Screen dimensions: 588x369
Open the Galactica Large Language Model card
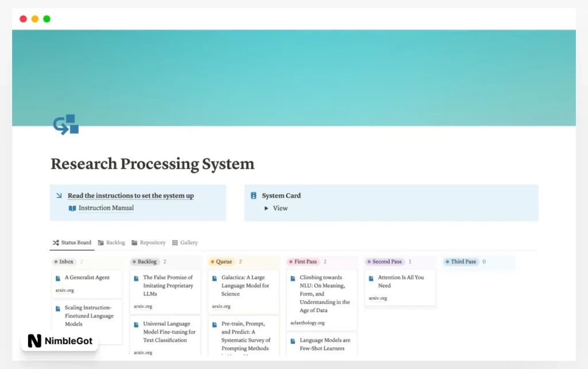pyautogui.click(x=243, y=291)
